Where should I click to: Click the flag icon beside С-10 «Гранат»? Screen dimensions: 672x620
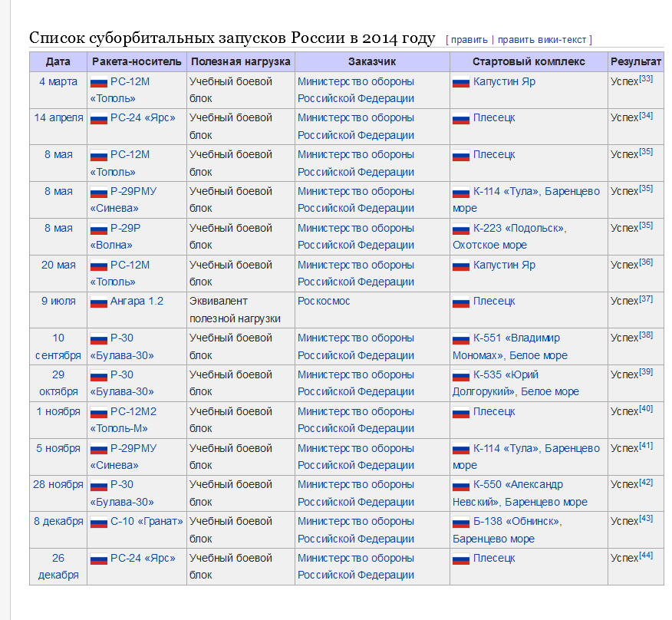point(98,522)
